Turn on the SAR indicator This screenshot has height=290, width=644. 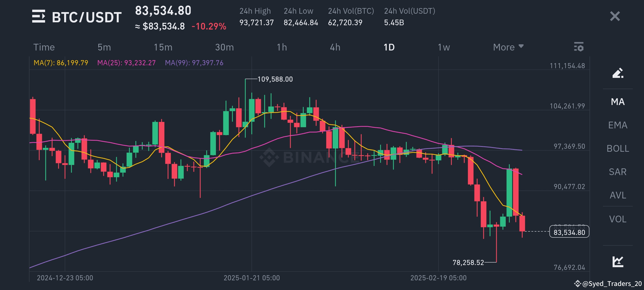[618, 172]
